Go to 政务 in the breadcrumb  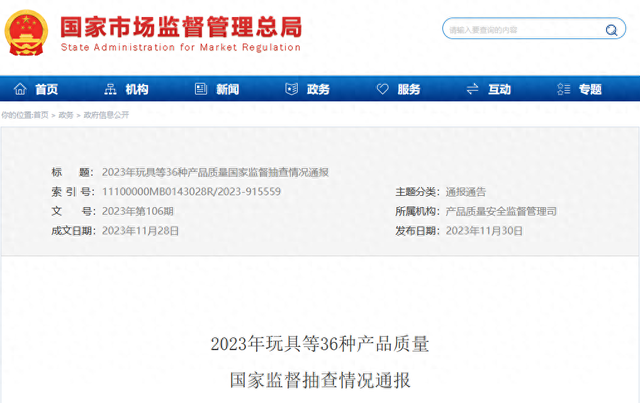66,115
